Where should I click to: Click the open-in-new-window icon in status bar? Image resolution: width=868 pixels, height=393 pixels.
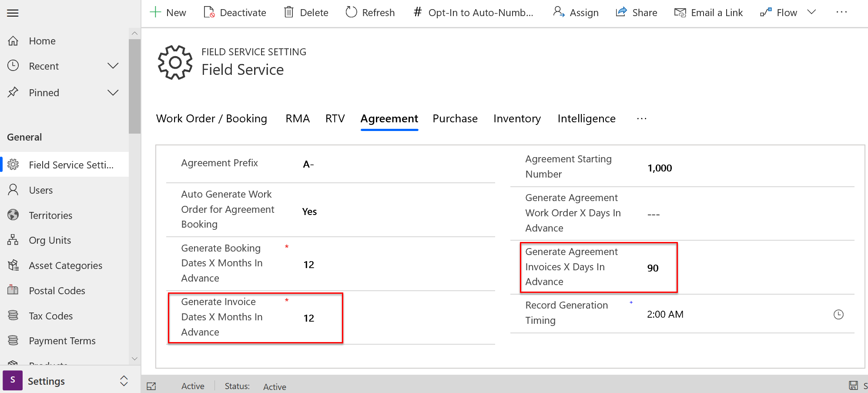[151, 386]
